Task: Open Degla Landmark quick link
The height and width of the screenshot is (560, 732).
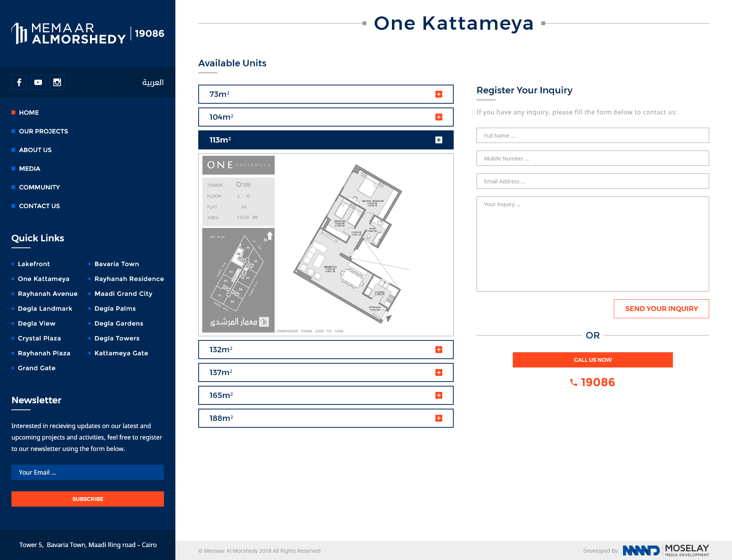Action: coord(45,308)
